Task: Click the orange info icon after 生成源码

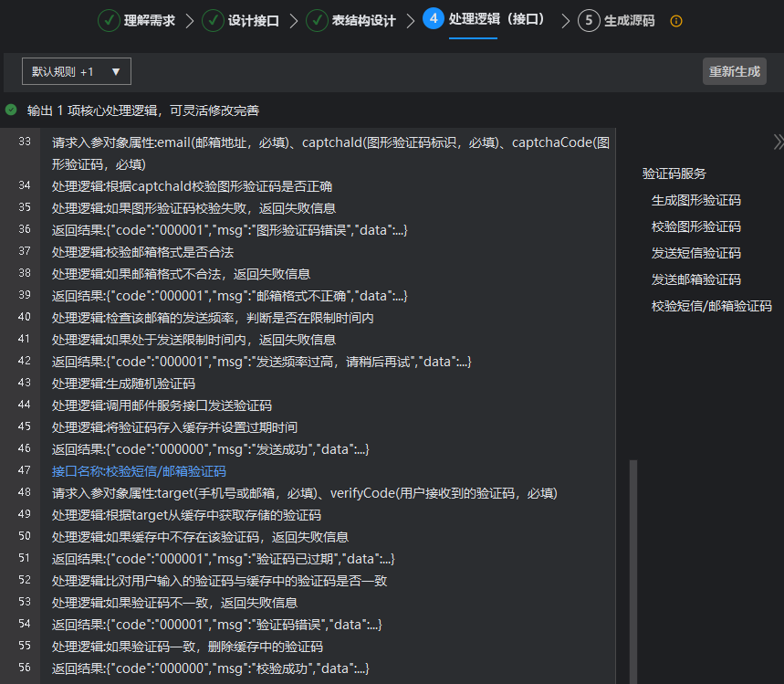Action: click(x=676, y=21)
